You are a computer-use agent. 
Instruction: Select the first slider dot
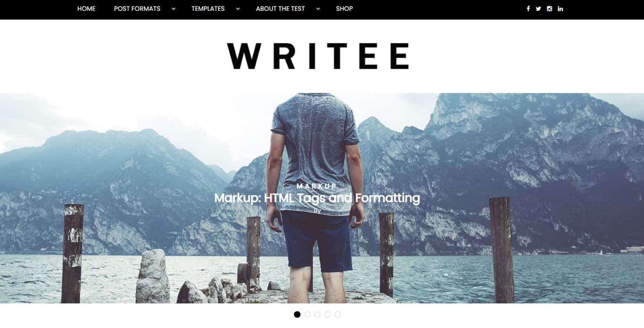point(297,314)
